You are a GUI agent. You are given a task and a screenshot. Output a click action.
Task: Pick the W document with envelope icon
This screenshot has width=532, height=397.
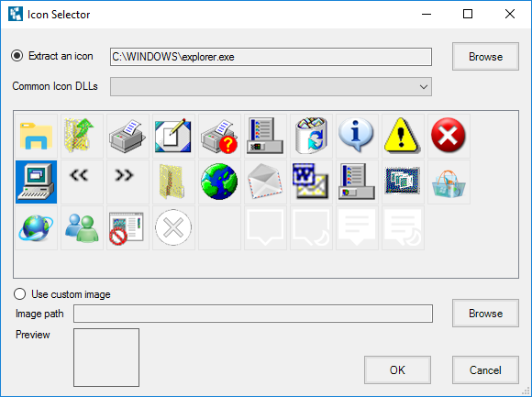(x=311, y=182)
